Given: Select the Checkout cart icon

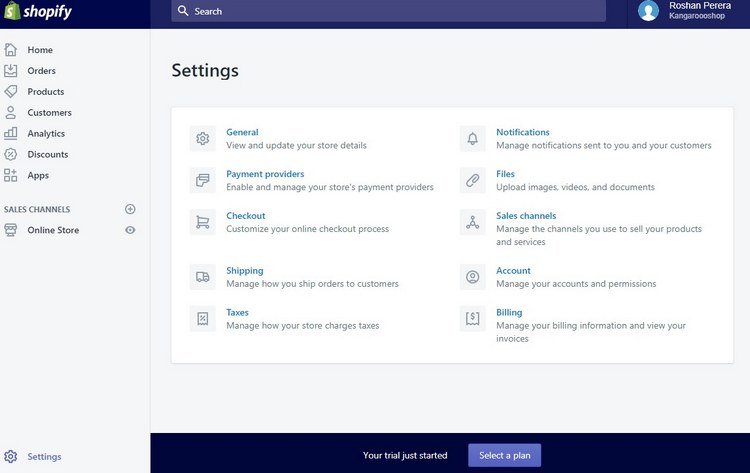Looking at the screenshot, I should (203, 222).
